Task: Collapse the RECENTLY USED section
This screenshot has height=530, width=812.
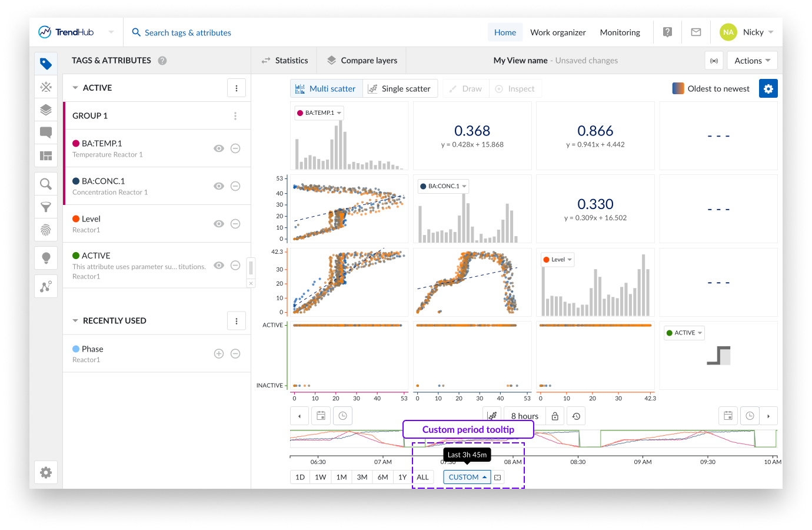Action: tap(75, 321)
